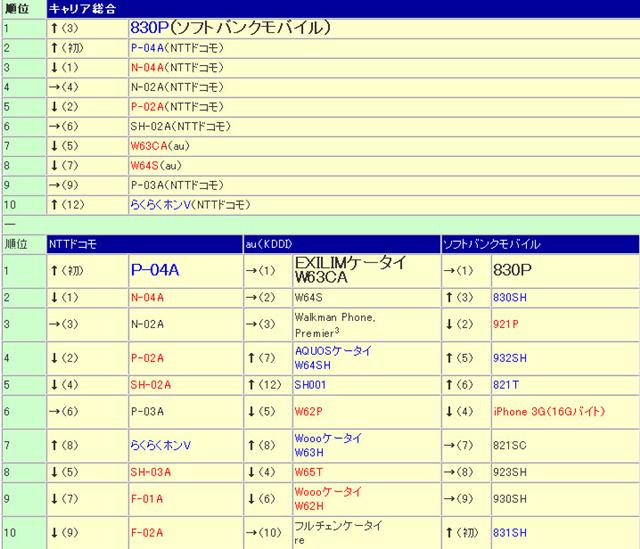The image size is (640, 549).
Task: Click N-04A in the docomo column
Action: point(147,298)
